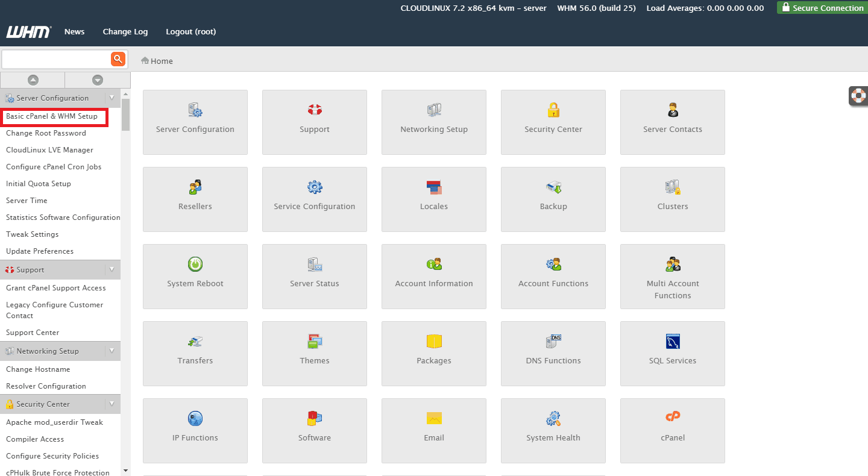This screenshot has height=476, width=868.
Task: Collapse the Networking Setup sidebar section
Action: 112,351
